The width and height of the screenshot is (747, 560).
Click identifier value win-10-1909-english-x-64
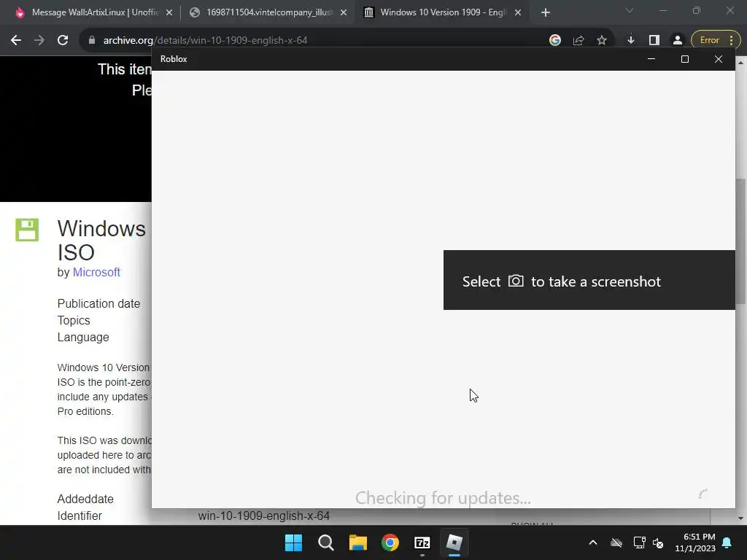click(x=264, y=516)
